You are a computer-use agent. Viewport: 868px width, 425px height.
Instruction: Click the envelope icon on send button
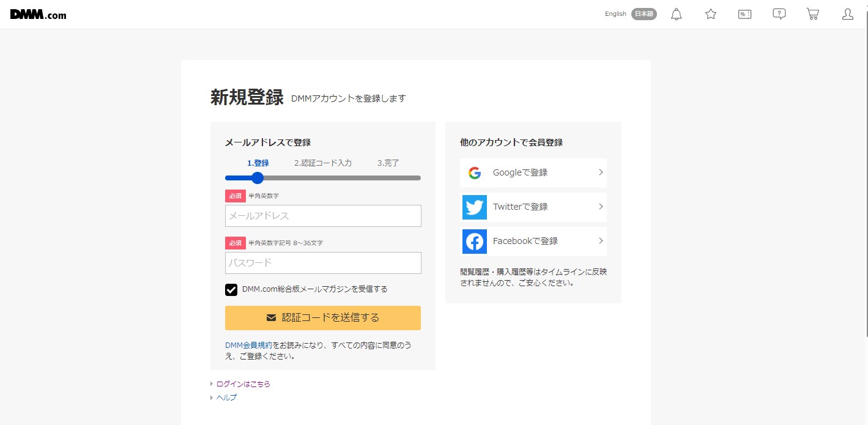tap(271, 318)
